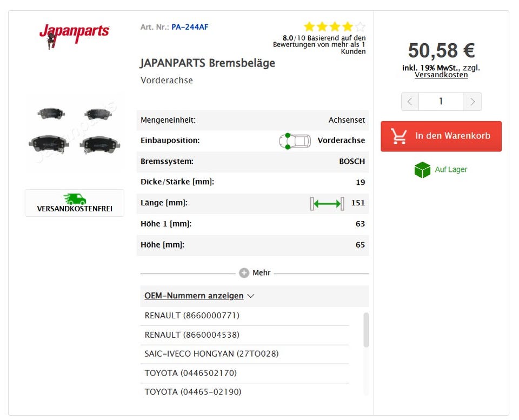Open the Versandkosten link
Screen dimensions: 519x420
pyautogui.click(x=441, y=75)
